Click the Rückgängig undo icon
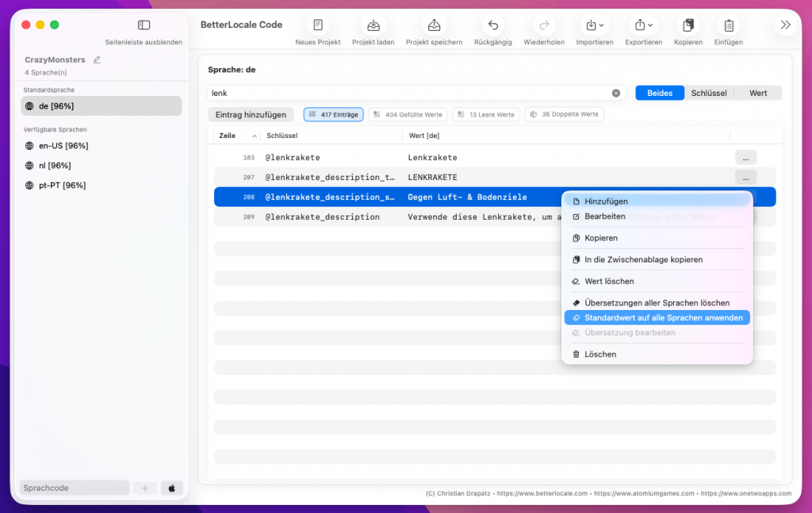 pos(493,25)
